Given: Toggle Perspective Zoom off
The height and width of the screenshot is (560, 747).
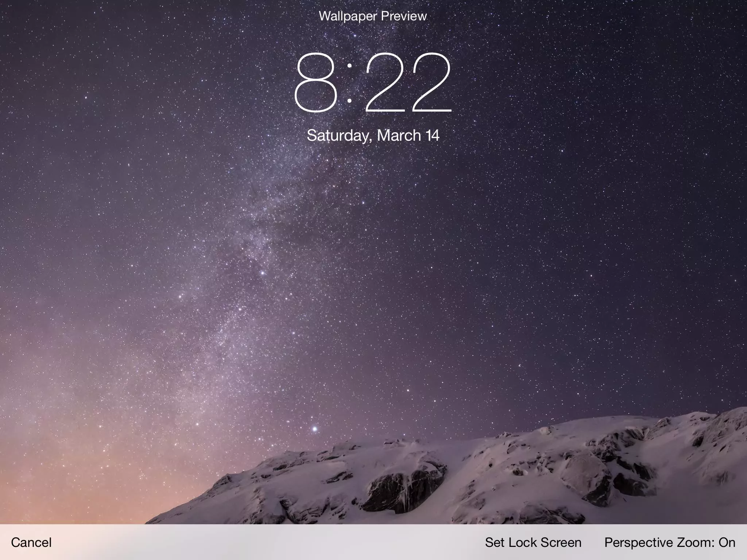Looking at the screenshot, I should [669, 542].
